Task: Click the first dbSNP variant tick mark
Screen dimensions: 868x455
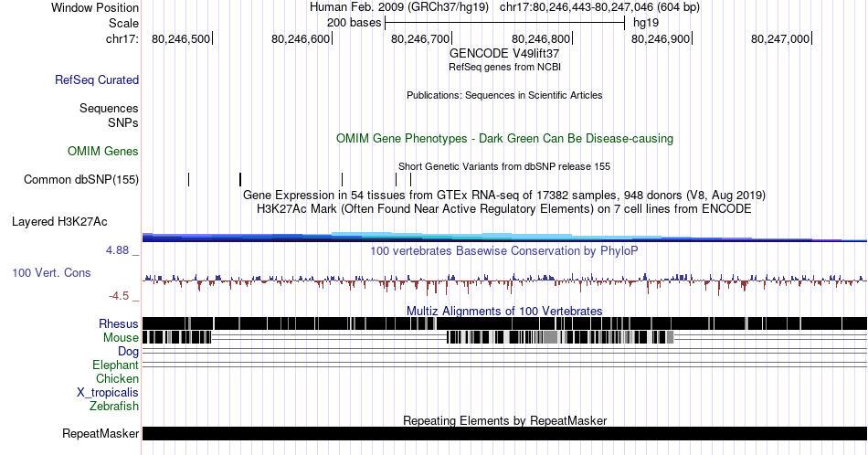Action: (189, 179)
